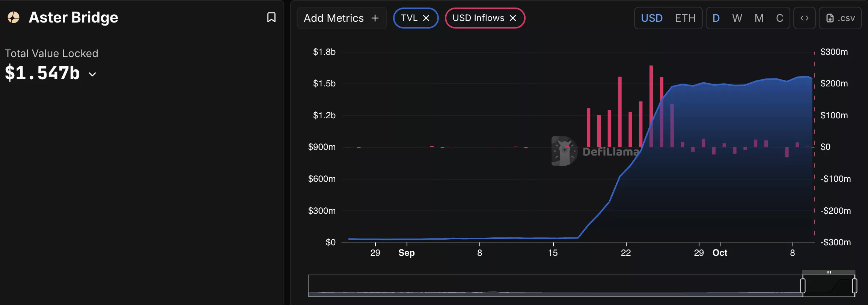The image size is (868, 305).
Task: Remove the TVL metric via its X icon
Action: click(426, 18)
